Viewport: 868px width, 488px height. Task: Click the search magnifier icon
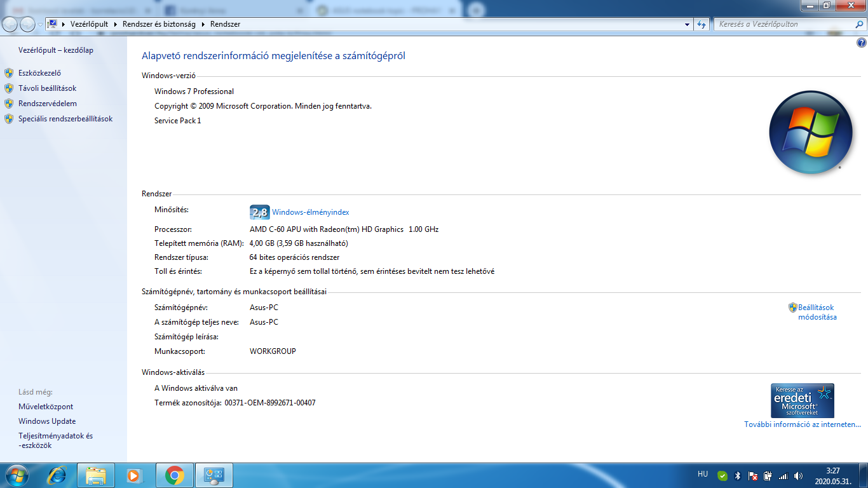[858, 24]
